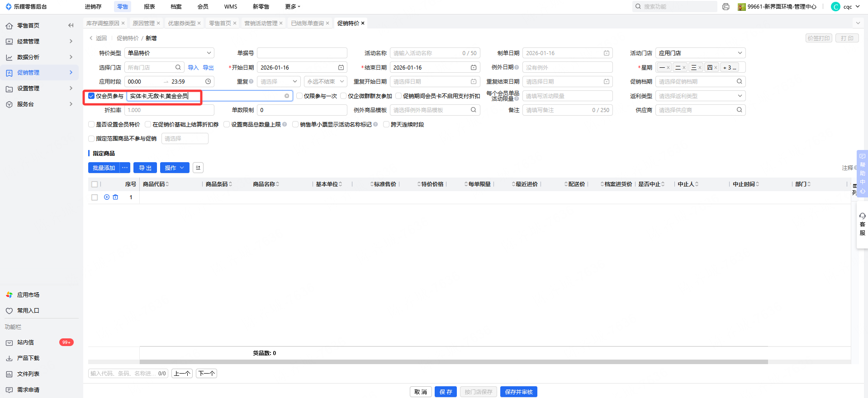Clear the member type field
868x398 pixels.
(287, 96)
